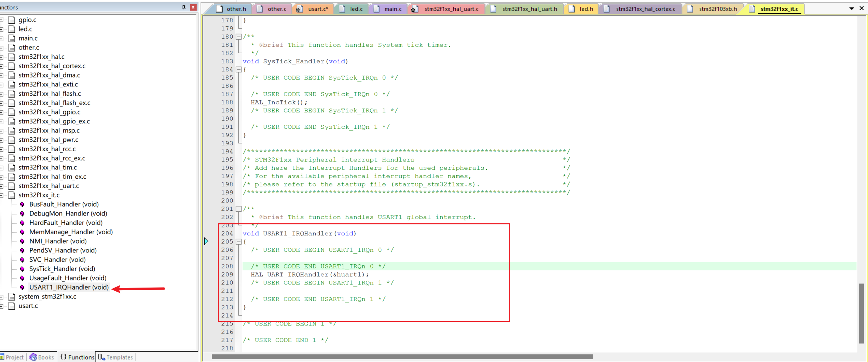868x362 pixels.
Task: Click USART1_IRQHandler function diamond icon
Action: [x=22, y=287]
